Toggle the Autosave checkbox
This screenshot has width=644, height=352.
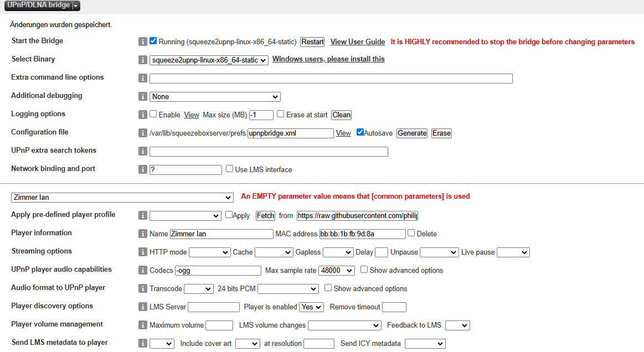360,132
